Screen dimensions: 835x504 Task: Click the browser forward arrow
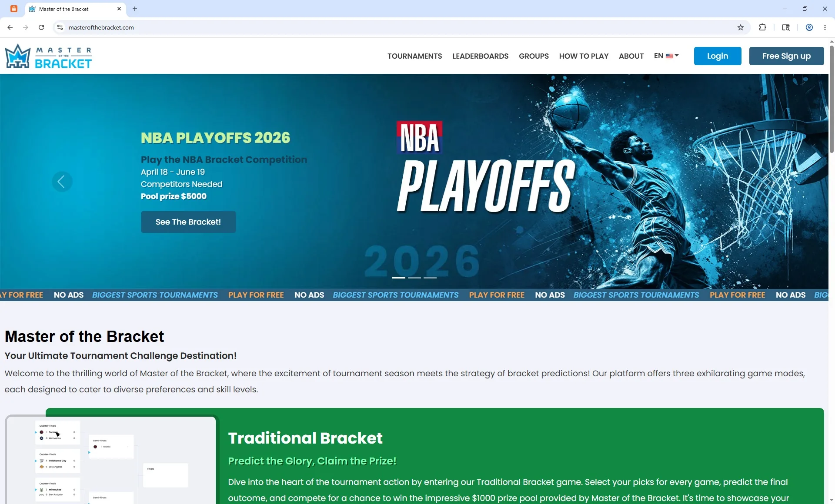(x=26, y=27)
